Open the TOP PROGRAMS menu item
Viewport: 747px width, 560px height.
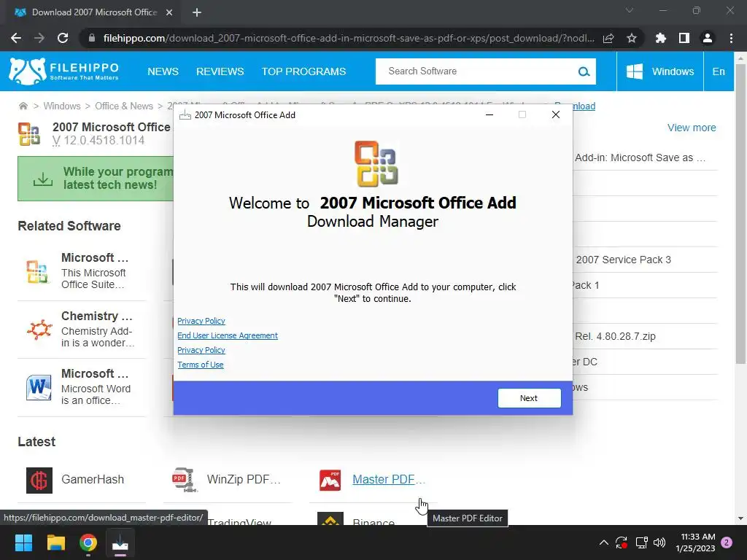[303, 71]
